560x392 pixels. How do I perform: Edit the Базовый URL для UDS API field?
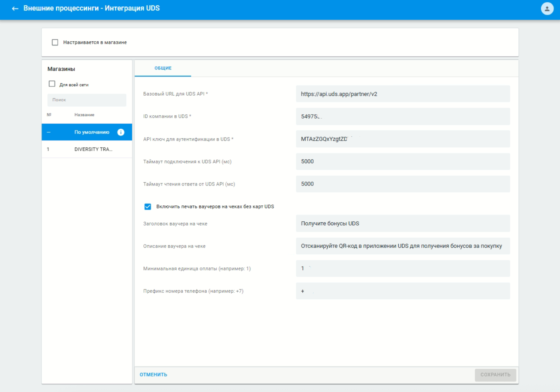point(403,94)
